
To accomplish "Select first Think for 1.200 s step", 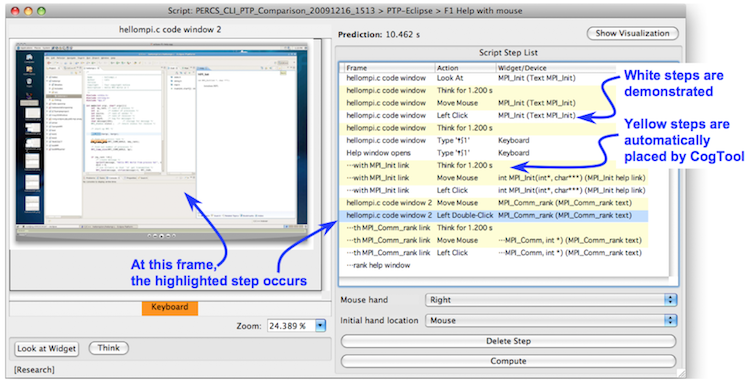I will (494, 91).
